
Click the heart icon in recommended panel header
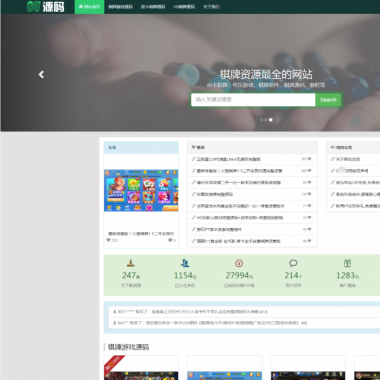pos(193,147)
